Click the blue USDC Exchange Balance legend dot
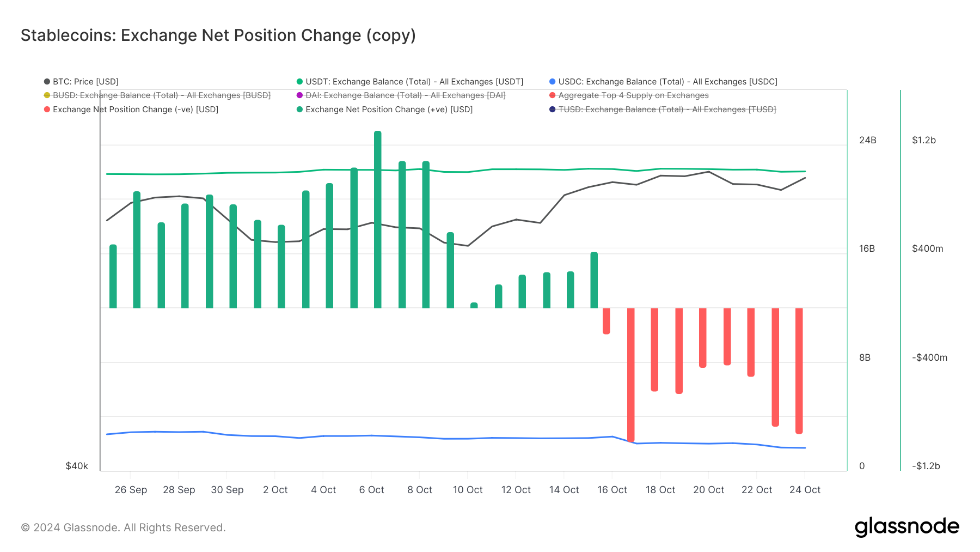This screenshot has height=552, width=980. click(553, 82)
